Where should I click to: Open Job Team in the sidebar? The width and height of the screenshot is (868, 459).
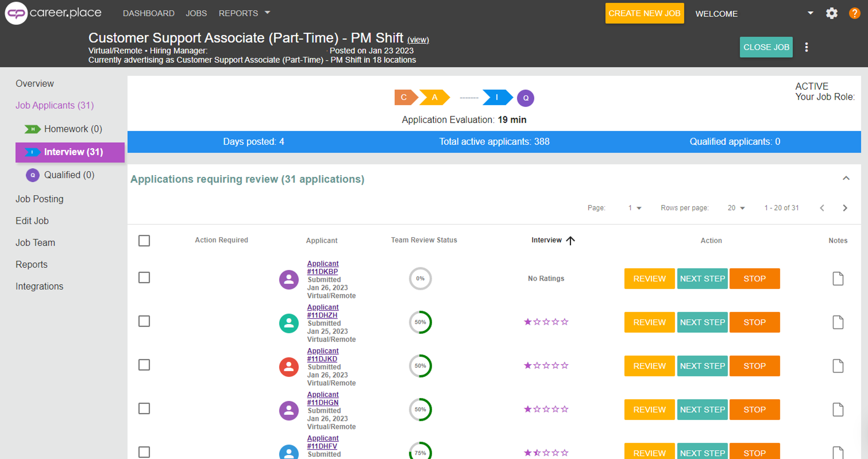[35, 243]
